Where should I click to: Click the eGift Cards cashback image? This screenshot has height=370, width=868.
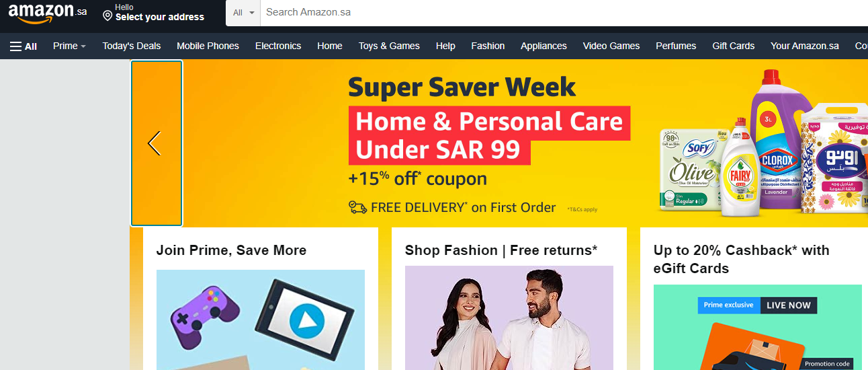[x=758, y=327]
